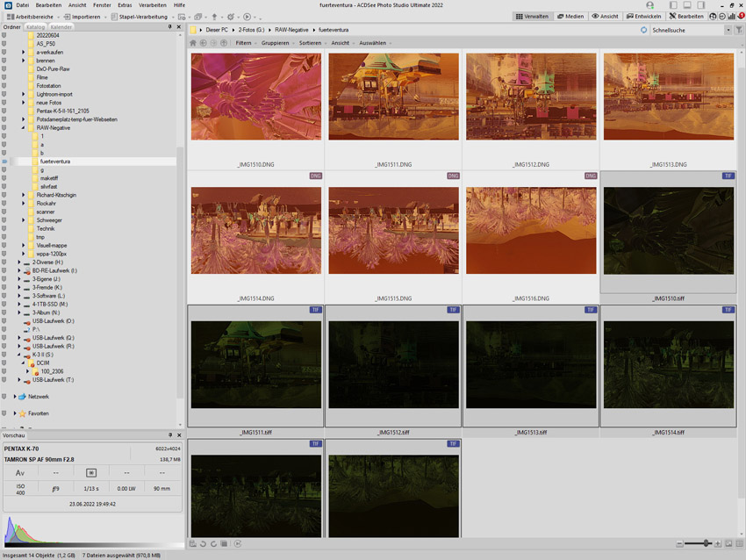The width and height of the screenshot is (746, 560).
Task: Open the Extras menu
Action: 125,5
